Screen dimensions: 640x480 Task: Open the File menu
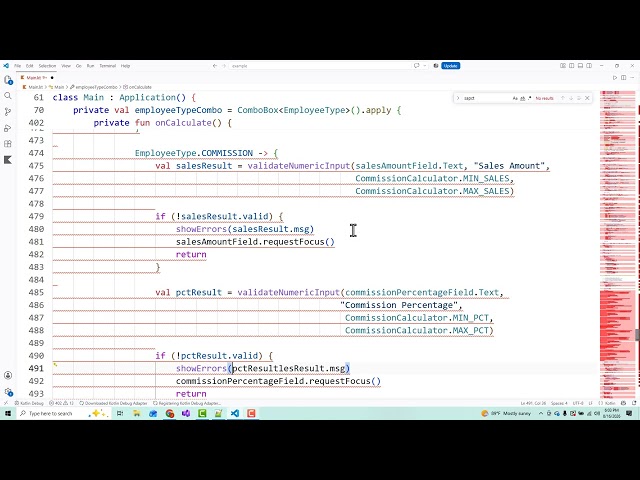click(x=18, y=66)
